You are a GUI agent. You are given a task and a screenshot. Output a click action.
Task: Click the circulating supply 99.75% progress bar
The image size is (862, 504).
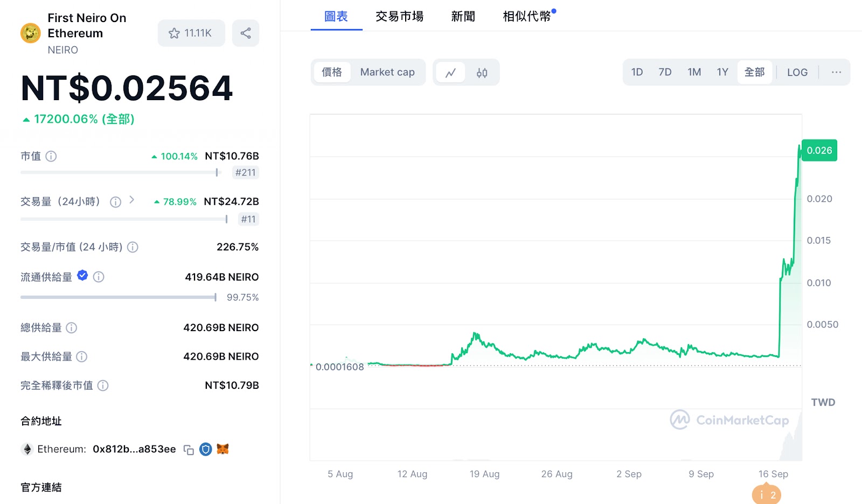coord(119,297)
